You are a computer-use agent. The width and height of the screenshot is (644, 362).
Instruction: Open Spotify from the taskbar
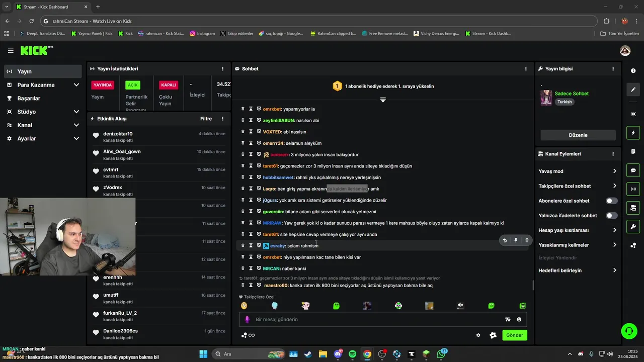pyautogui.click(x=352, y=354)
